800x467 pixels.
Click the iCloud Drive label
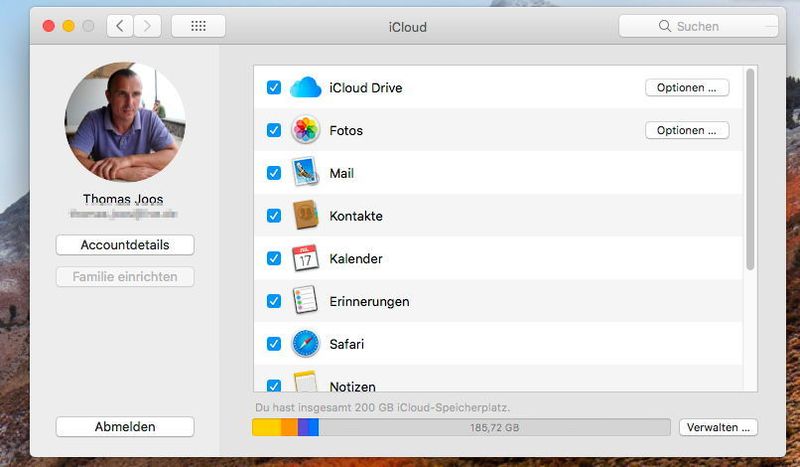366,88
